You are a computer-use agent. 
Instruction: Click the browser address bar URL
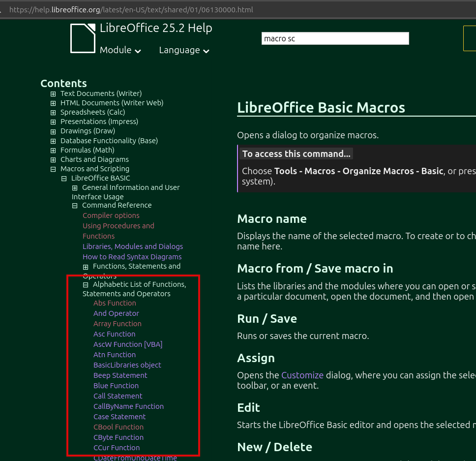(x=131, y=10)
